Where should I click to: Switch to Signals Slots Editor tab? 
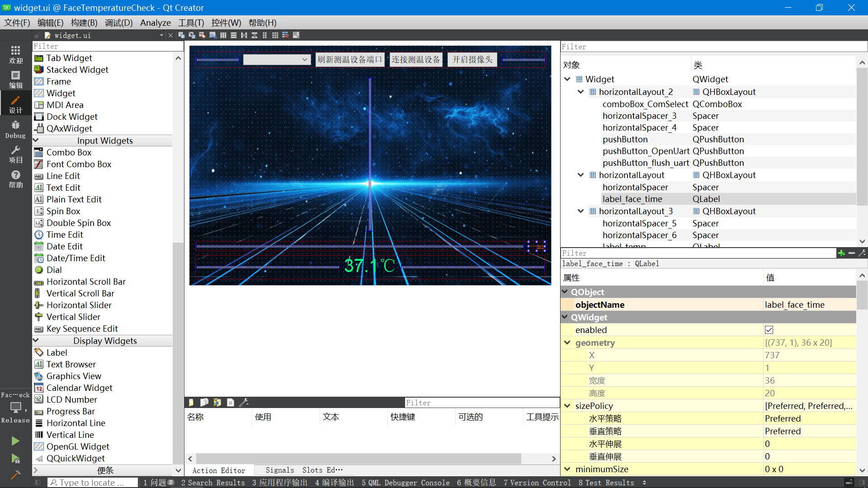click(304, 470)
